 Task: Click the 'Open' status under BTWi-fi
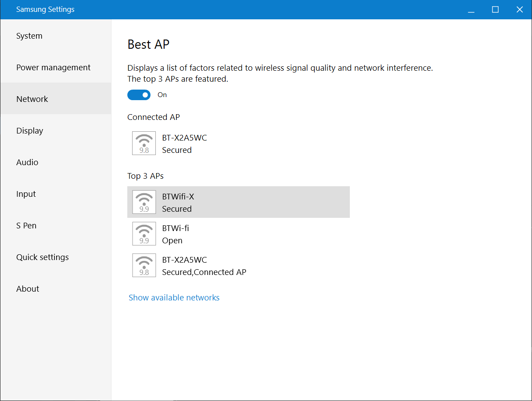click(x=172, y=241)
